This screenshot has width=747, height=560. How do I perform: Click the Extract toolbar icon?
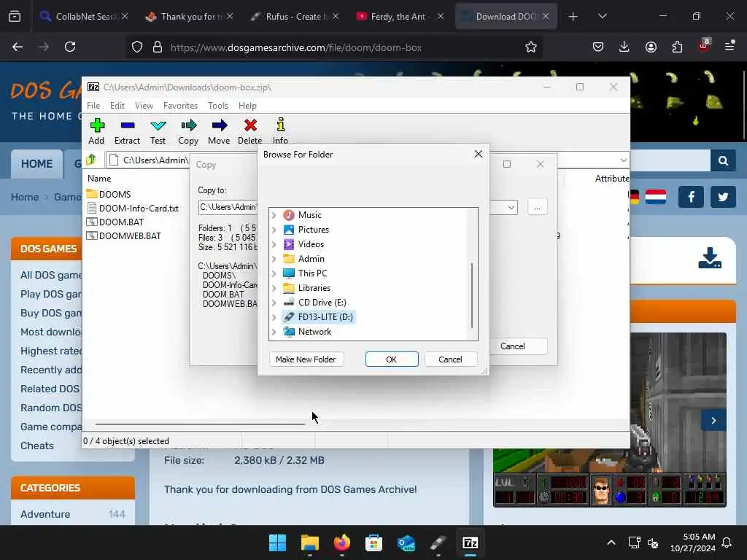127,131
